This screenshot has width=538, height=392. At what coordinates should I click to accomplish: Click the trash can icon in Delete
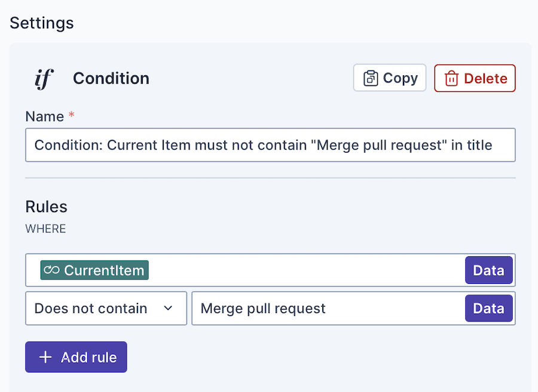(x=452, y=78)
